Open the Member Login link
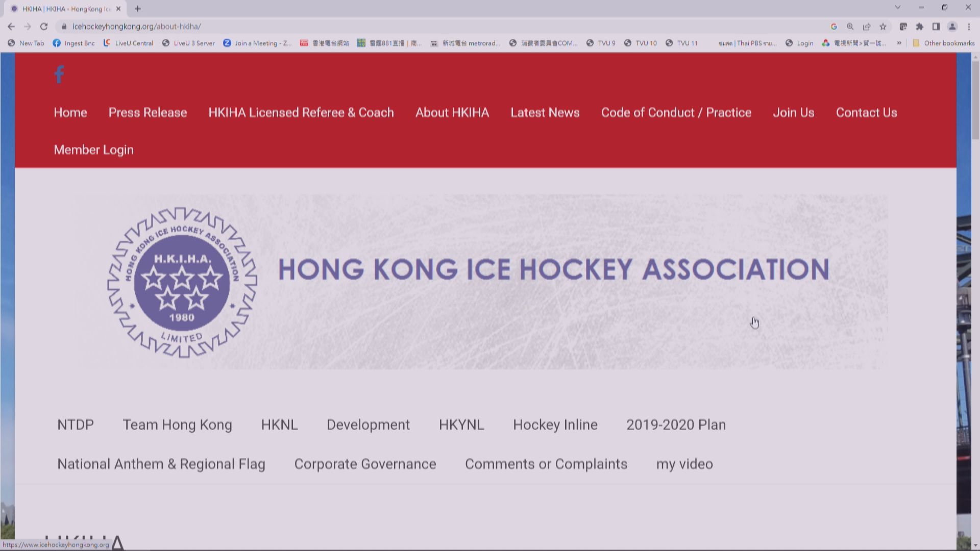Image resolution: width=980 pixels, height=551 pixels. click(x=93, y=149)
